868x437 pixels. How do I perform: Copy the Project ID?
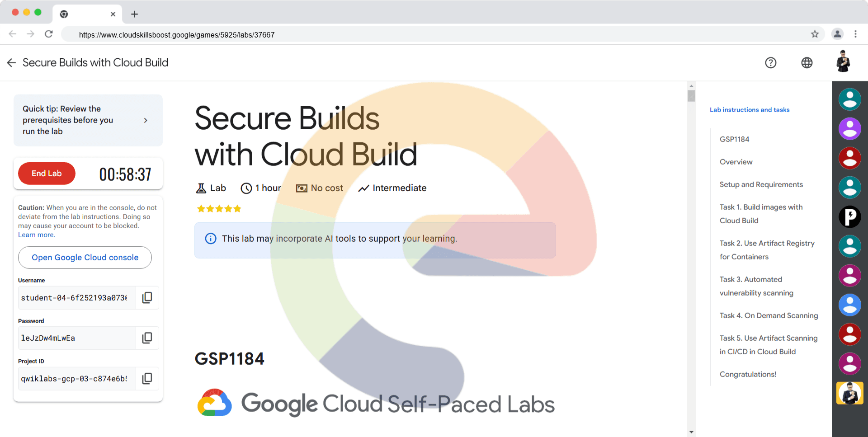pyautogui.click(x=147, y=379)
